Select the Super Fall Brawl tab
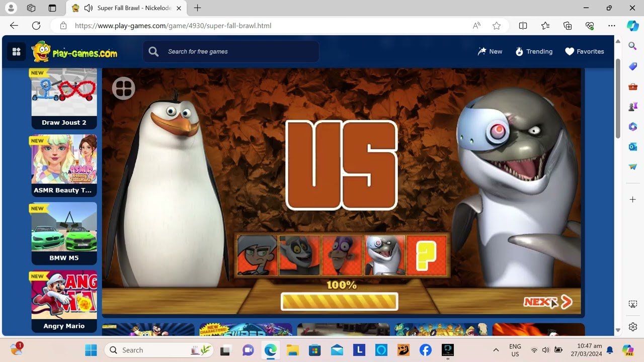The width and height of the screenshot is (644, 362). (127, 8)
